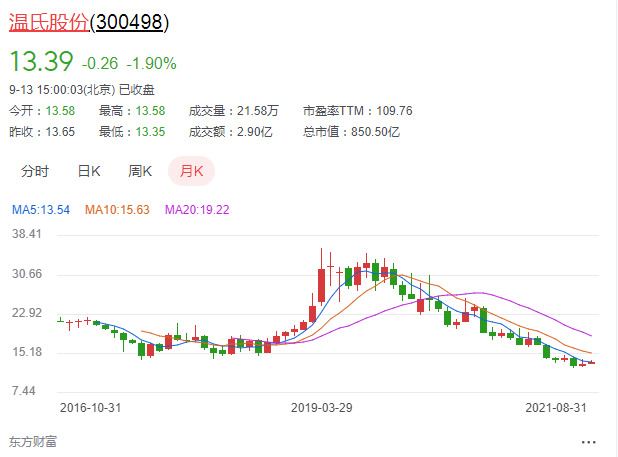Image resolution: width=618 pixels, height=457 pixels.
Task: Click the MA20:19.22 legend label
Action: click(197, 210)
